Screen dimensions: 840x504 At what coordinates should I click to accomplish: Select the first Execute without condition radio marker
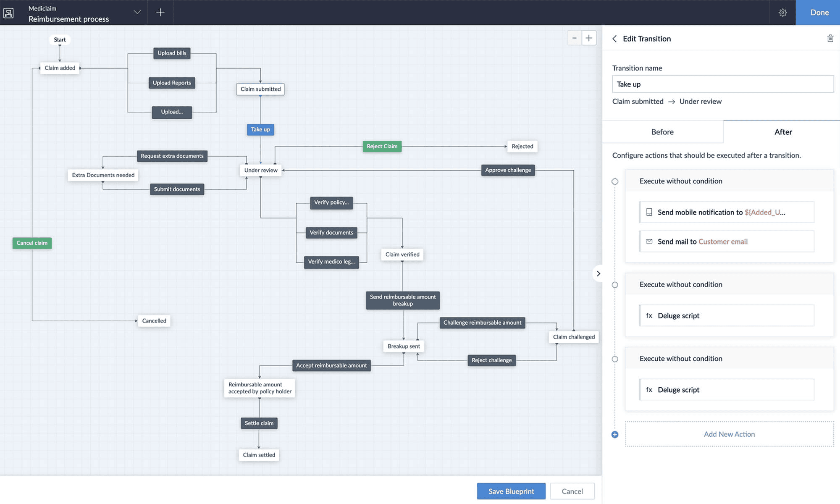coord(615,181)
